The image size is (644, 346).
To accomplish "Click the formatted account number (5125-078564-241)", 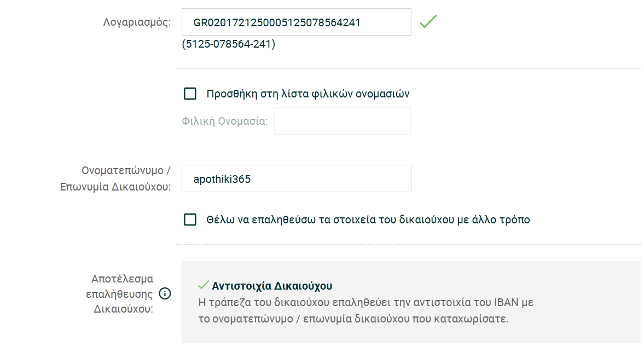I will (228, 44).
